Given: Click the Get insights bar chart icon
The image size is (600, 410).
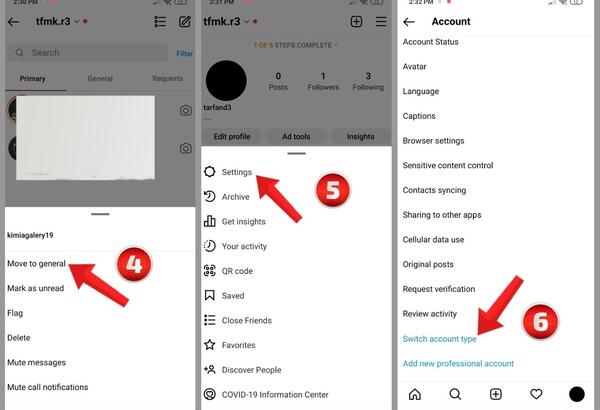Looking at the screenshot, I should (210, 221).
